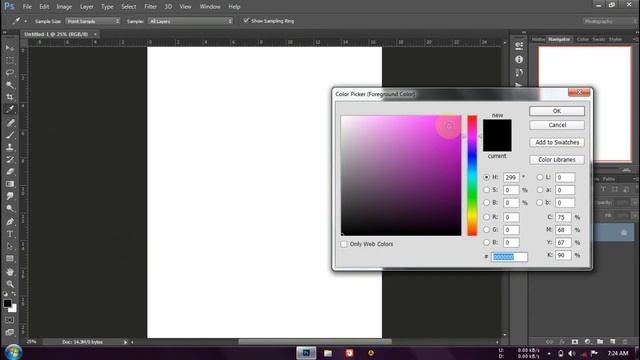Select the Smudge tool

tap(10, 196)
